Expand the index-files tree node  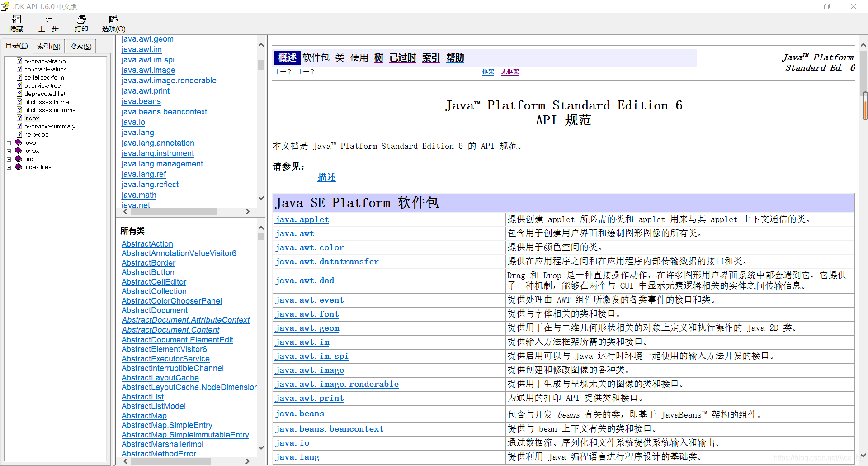[x=9, y=167]
